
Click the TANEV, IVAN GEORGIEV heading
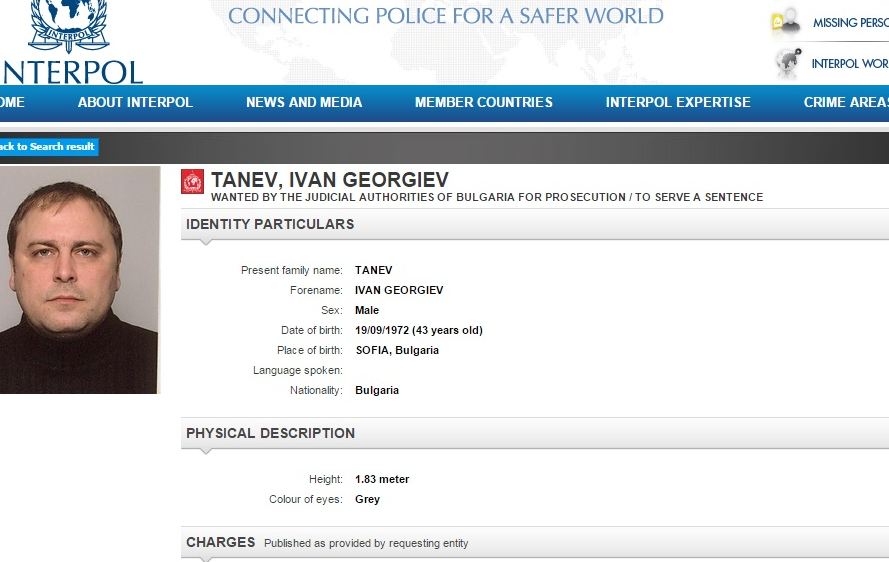coord(329,180)
